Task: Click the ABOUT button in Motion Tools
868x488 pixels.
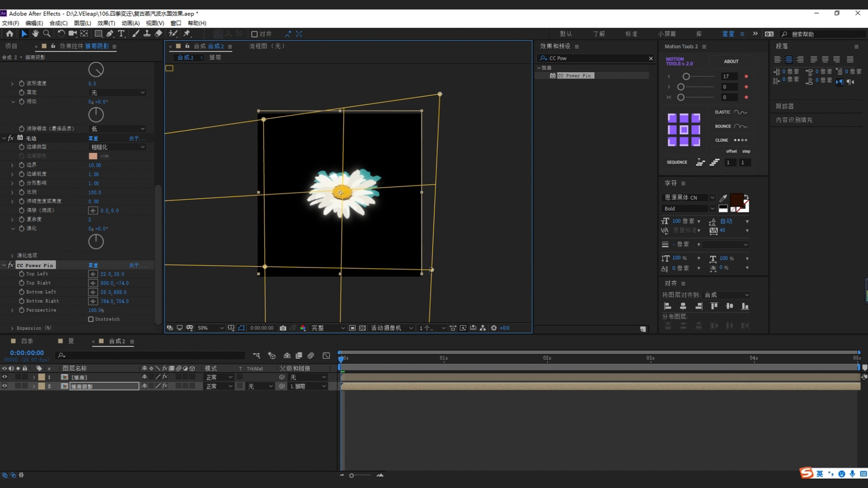Action: tap(731, 61)
